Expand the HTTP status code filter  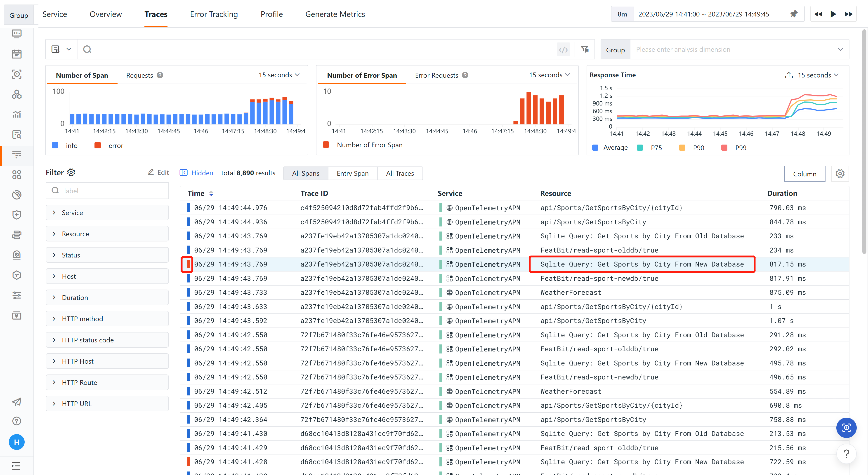click(x=107, y=340)
